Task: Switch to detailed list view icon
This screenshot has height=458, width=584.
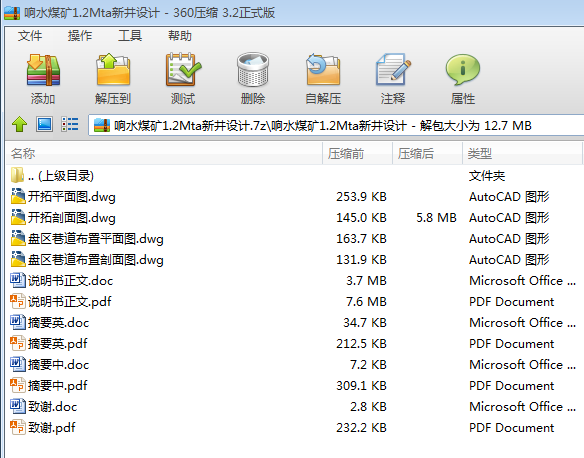Action: [70, 124]
